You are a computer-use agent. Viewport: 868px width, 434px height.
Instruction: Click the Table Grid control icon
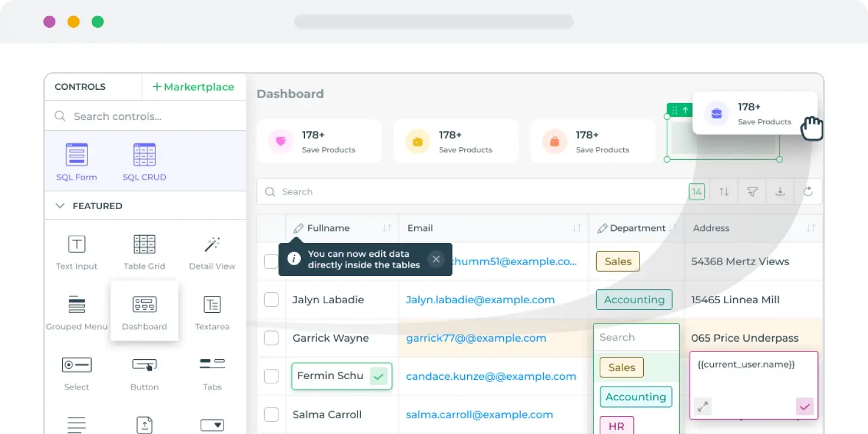tap(144, 244)
